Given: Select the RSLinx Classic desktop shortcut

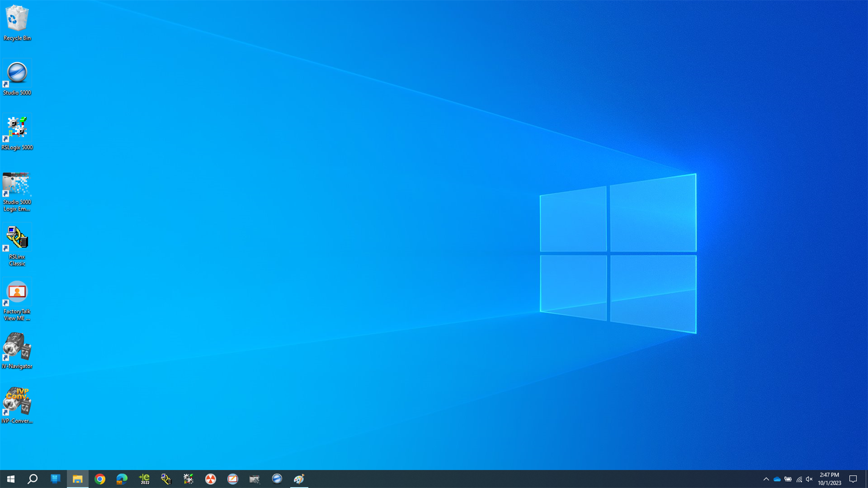Looking at the screenshot, I should coord(17,246).
